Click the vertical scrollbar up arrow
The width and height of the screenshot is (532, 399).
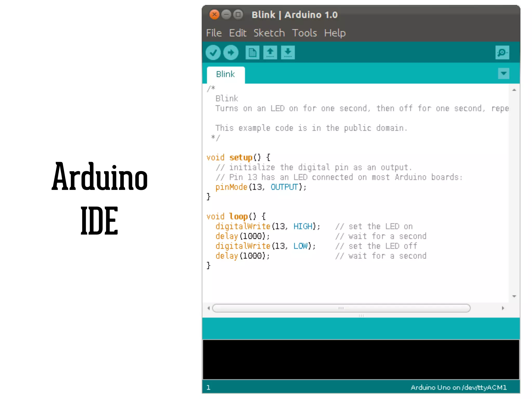pyautogui.click(x=514, y=90)
